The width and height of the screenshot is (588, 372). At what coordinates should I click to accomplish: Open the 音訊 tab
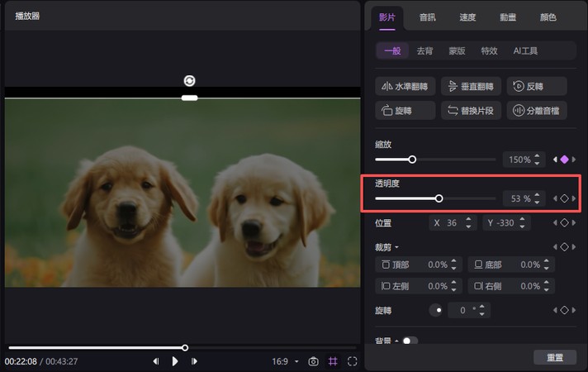[x=428, y=17]
